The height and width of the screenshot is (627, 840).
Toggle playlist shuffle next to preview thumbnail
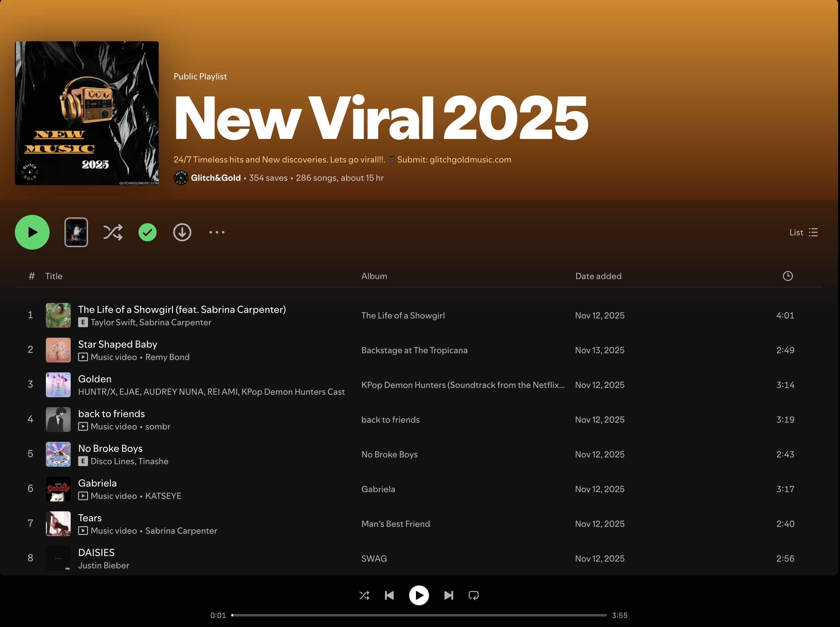tap(113, 232)
